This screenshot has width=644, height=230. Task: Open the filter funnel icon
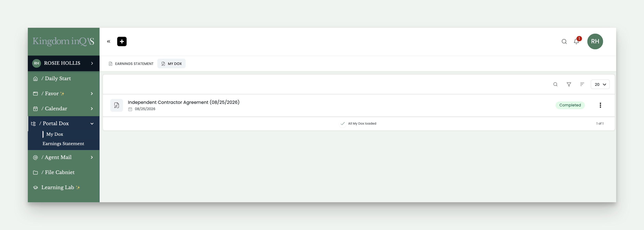click(x=569, y=84)
